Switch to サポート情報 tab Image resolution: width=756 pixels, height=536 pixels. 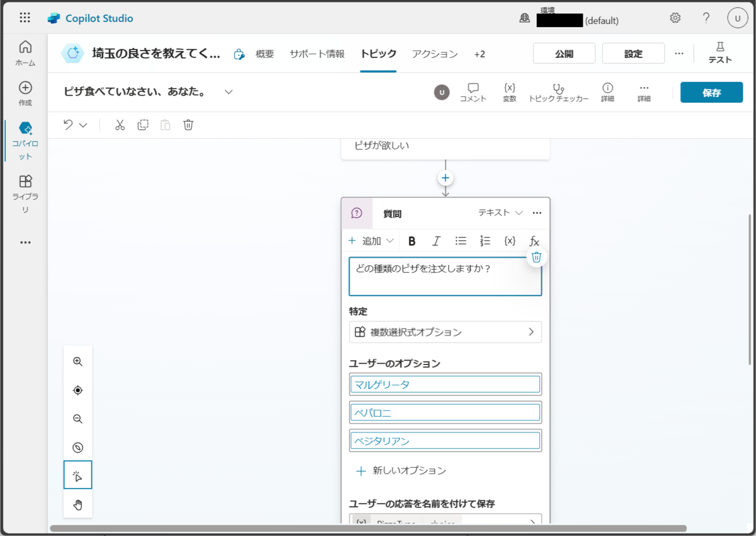click(317, 54)
